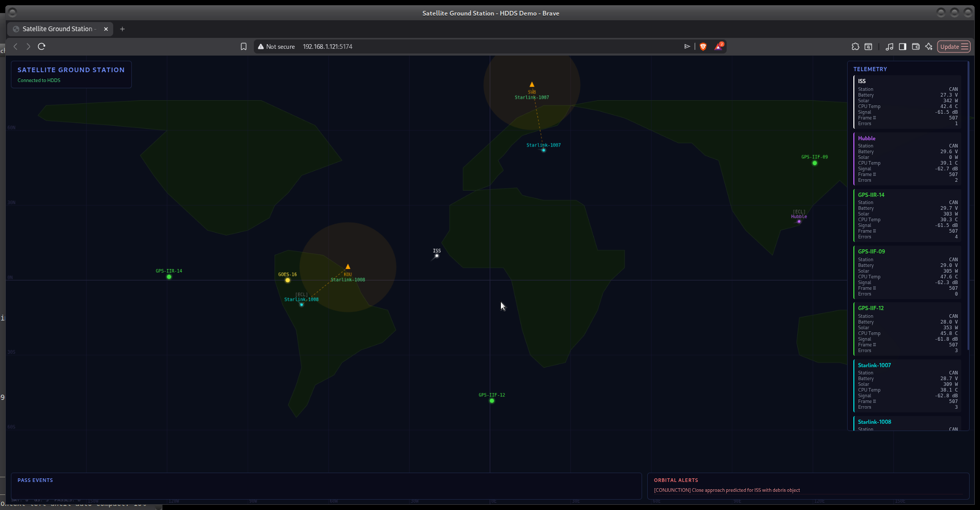This screenshot has width=980, height=510.
Task: Click the green GPS-IIR-14 satellite dot
Action: [x=169, y=277]
